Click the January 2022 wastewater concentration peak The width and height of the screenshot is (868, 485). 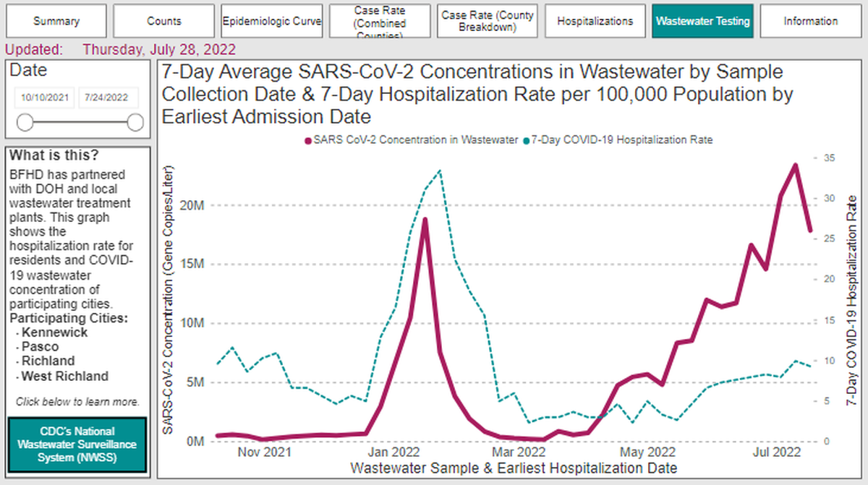coord(425,219)
